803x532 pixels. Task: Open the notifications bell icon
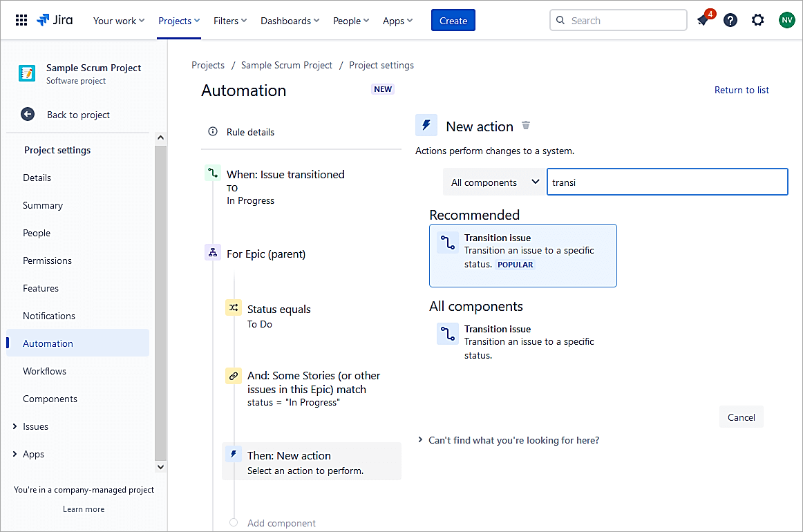click(703, 20)
